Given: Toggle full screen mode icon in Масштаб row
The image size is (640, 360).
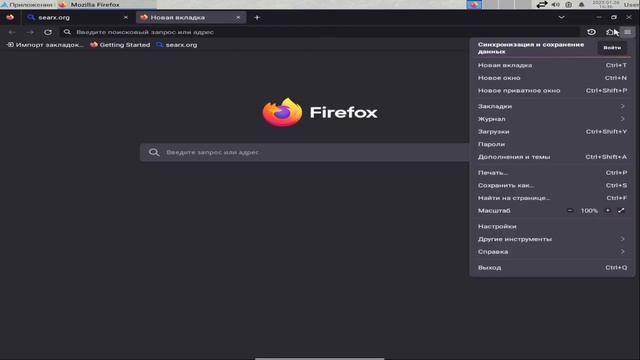Looking at the screenshot, I should pos(621,211).
